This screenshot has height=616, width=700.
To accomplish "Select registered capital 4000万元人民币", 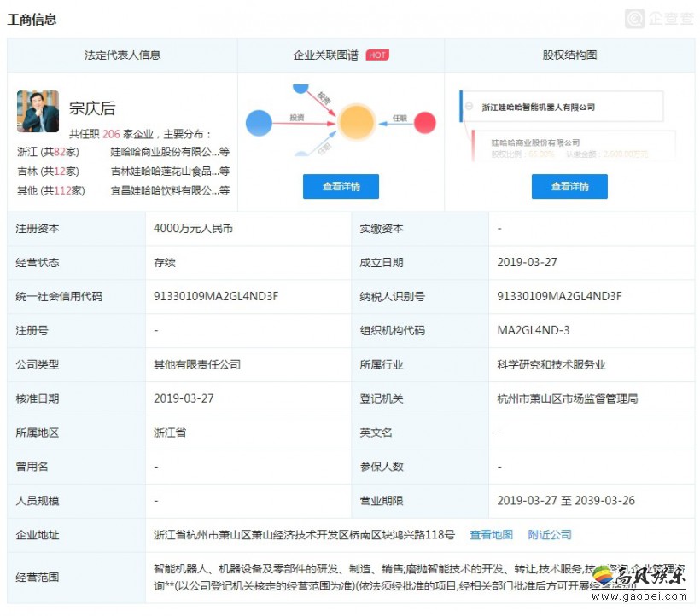I will click(x=193, y=229).
